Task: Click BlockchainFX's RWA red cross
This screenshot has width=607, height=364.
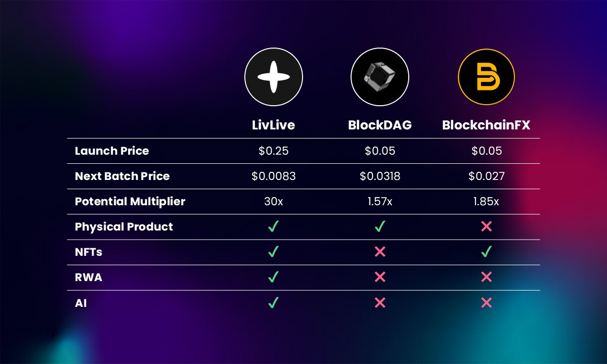Action: click(486, 277)
